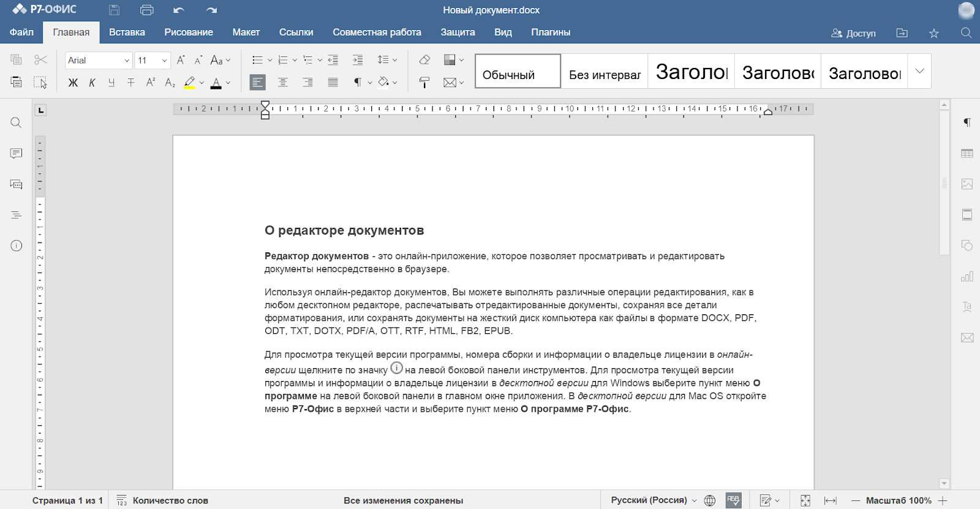Open the navigation headings panel

pos(17,215)
